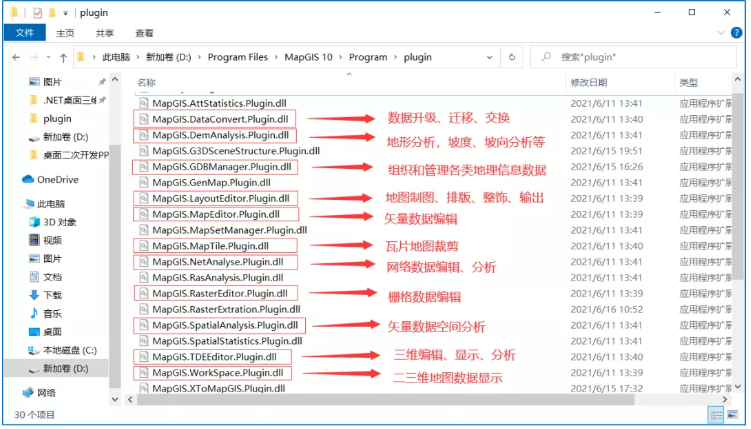This screenshot has height=429, width=751.
Task: Select the 3D 对象 folder icon
Action: (x=34, y=222)
